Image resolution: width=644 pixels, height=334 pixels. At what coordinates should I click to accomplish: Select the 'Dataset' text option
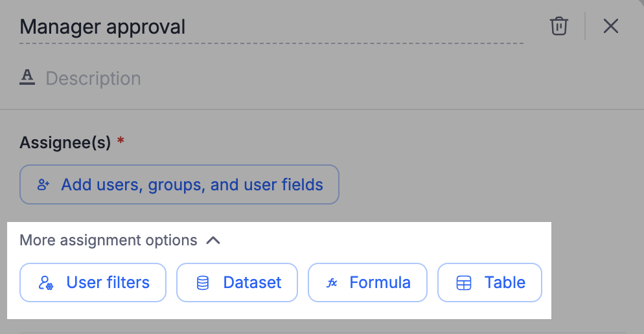pos(252,283)
